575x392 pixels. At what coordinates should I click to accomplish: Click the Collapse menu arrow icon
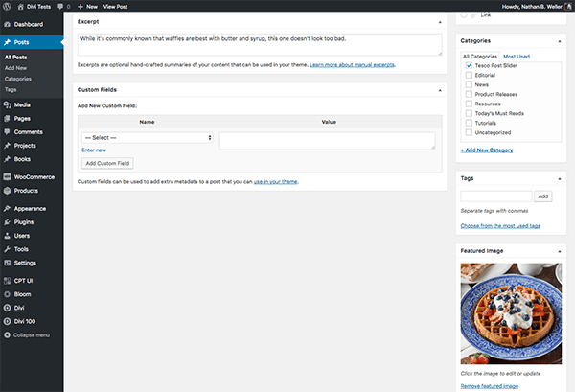pos(8,335)
